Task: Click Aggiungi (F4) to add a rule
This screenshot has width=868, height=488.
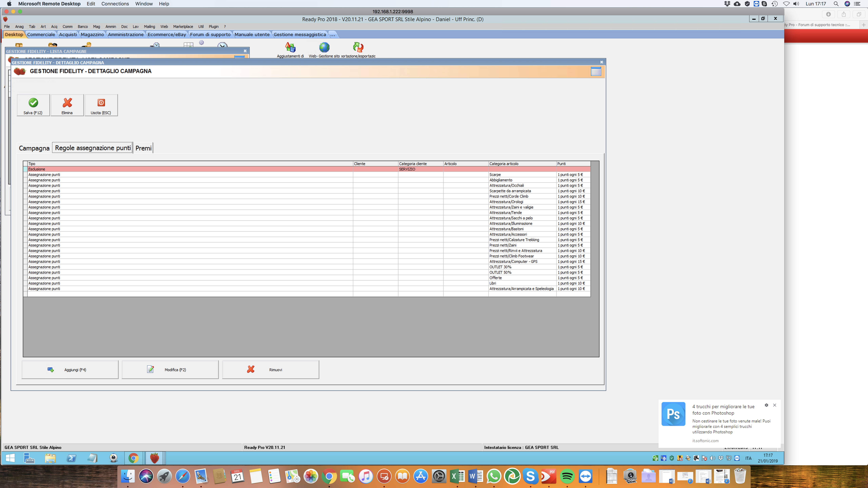Action: (x=70, y=369)
